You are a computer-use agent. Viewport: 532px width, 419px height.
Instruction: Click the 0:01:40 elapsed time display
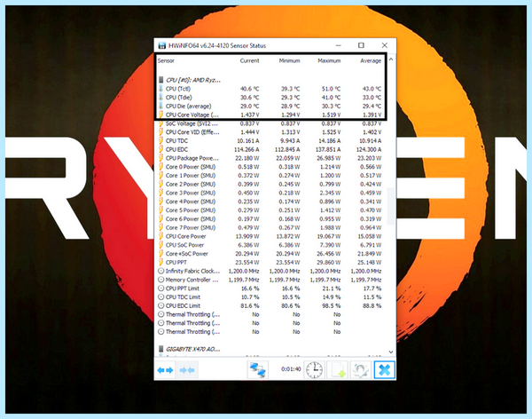291,369
